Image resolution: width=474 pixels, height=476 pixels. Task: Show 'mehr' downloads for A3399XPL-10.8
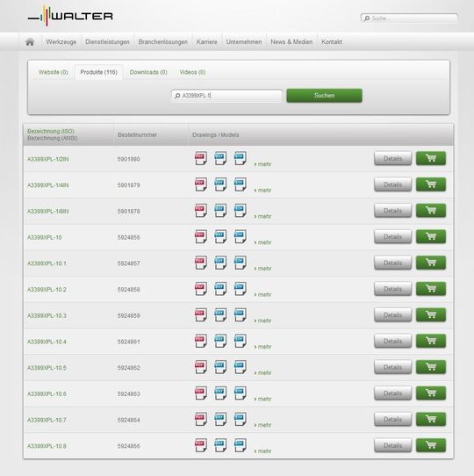(262, 451)
